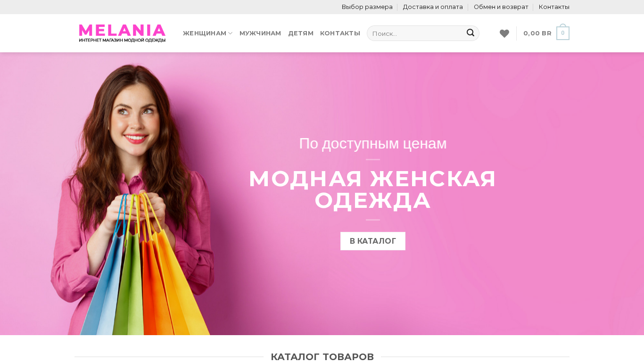Click the КАТАЛОГ ТОВАРОВ section title
This screenshot has width=644, height=362.
[322, 357]
